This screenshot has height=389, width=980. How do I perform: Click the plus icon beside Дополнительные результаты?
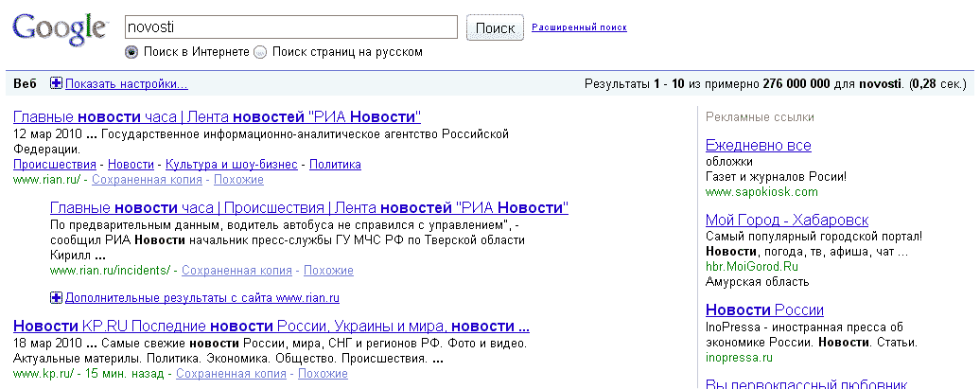[56, 298]
